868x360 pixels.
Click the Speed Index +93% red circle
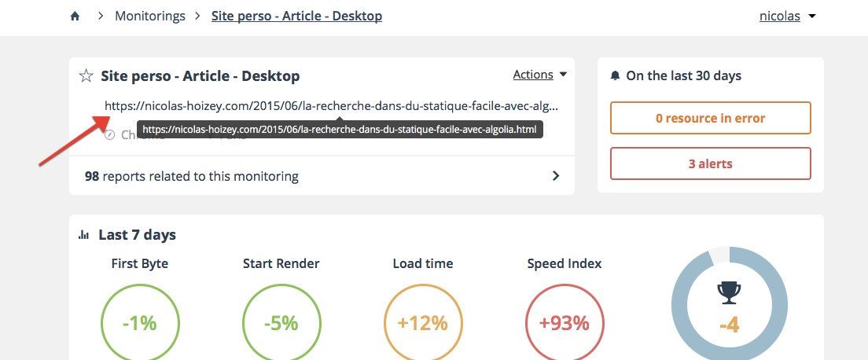[x=564, y=322]
